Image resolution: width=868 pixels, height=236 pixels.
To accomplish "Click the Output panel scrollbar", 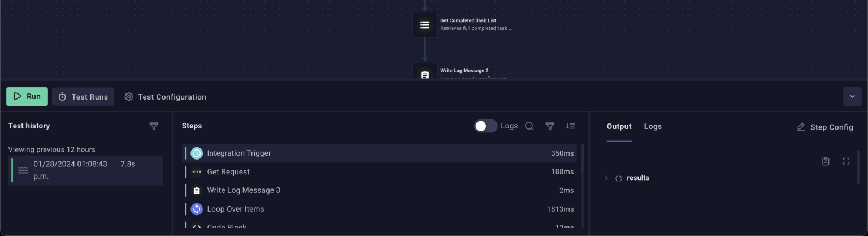I will point(858,167).
